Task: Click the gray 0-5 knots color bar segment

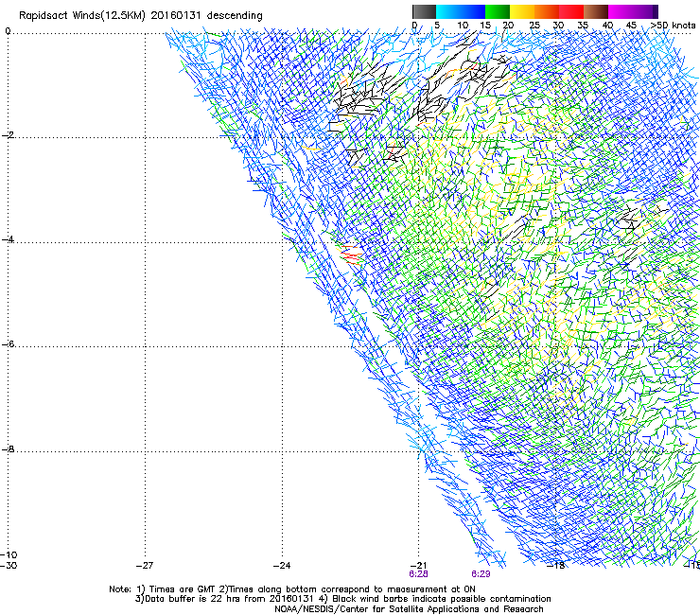Action: pos(424,11)
